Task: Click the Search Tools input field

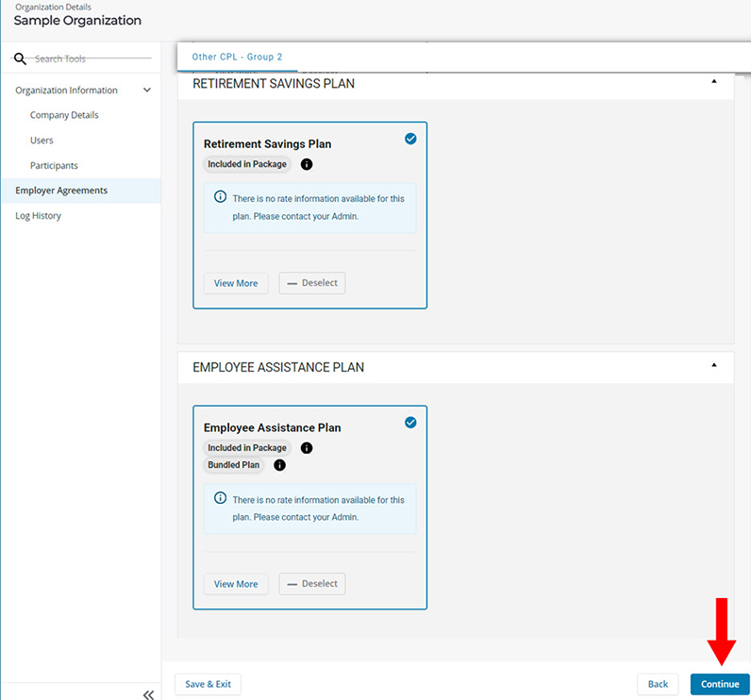Action: click(x=92, y=58)
